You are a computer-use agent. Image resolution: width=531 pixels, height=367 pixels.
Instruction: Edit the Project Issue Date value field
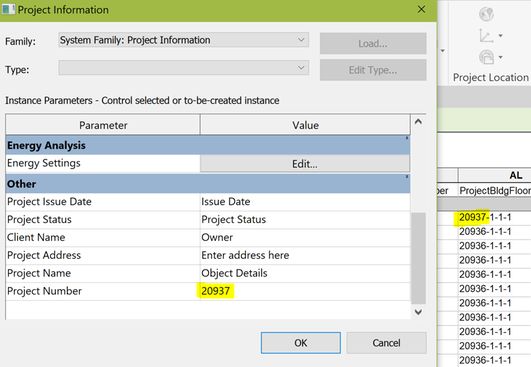305,202
